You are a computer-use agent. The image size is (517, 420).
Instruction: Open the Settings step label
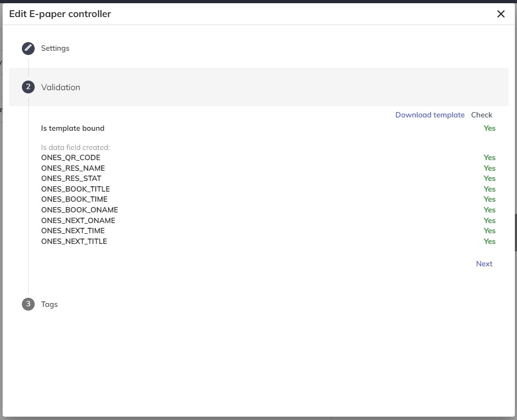55,49
